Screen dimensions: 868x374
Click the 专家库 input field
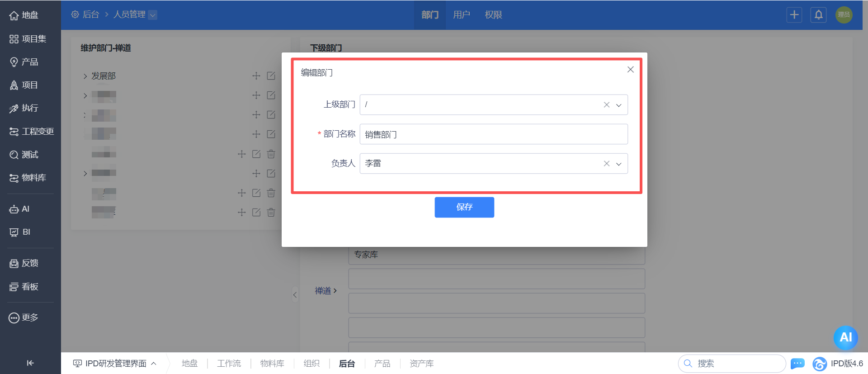click(496, 255)
